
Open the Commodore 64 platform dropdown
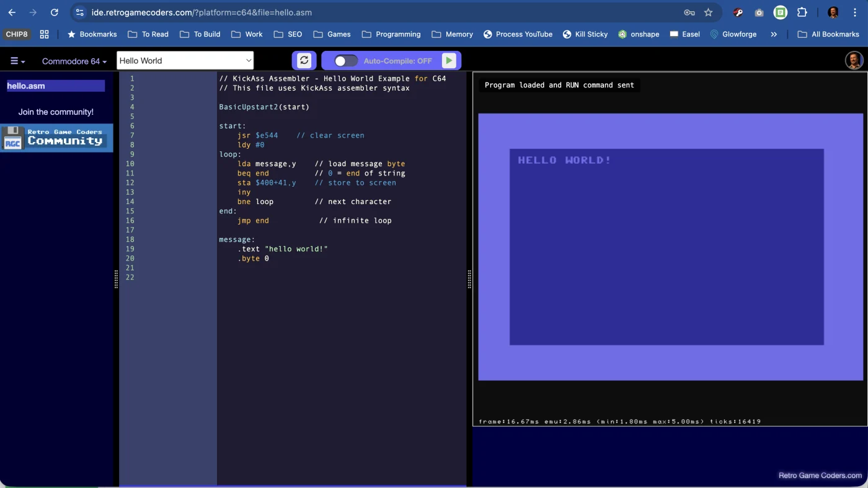pos(74,61)
